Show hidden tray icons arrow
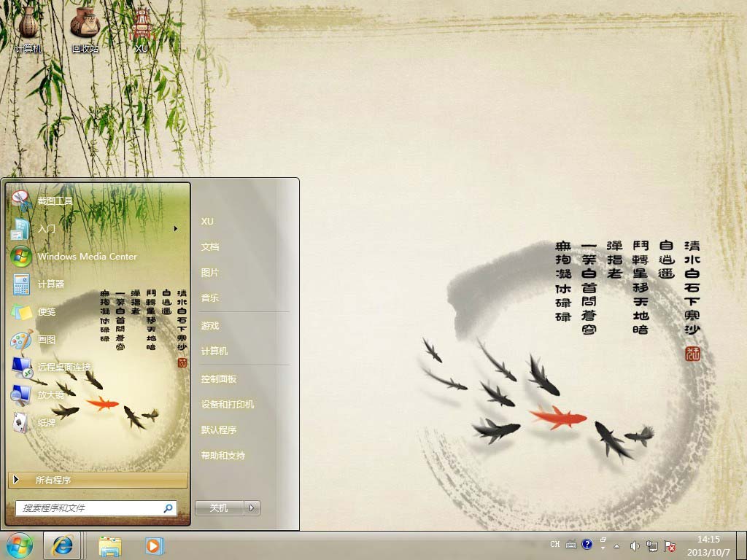 616,546
